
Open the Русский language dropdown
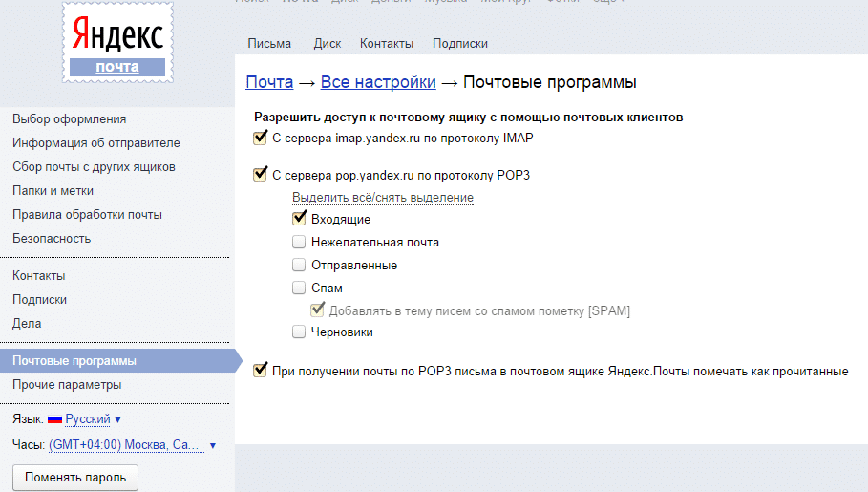[x=88, y=419]
